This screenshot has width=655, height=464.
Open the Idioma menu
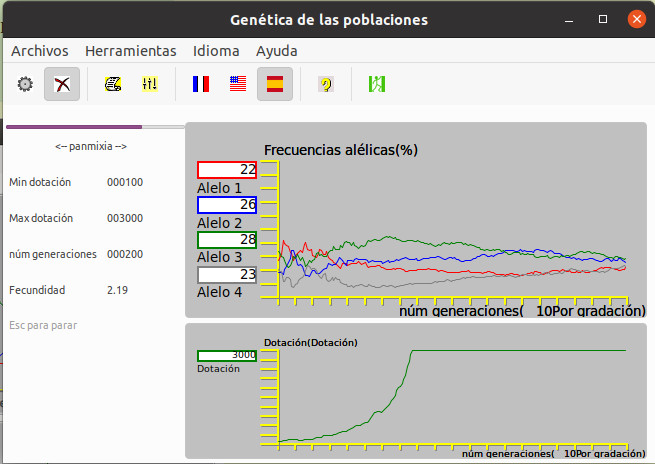coord(216,51)
